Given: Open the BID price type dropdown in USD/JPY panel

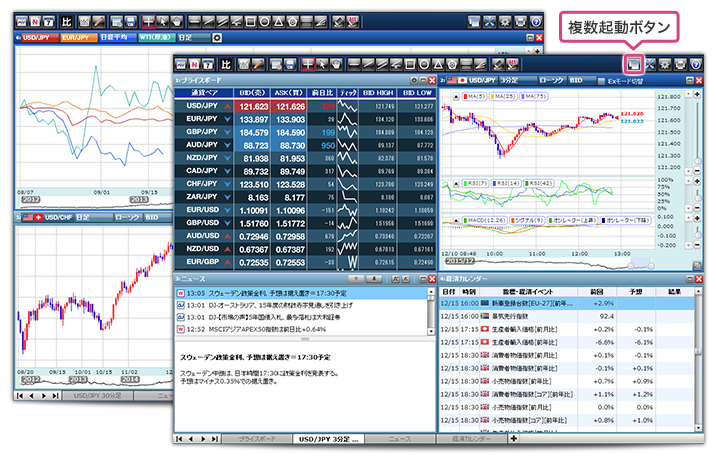Looking at the screenshot, I should 581,80.
